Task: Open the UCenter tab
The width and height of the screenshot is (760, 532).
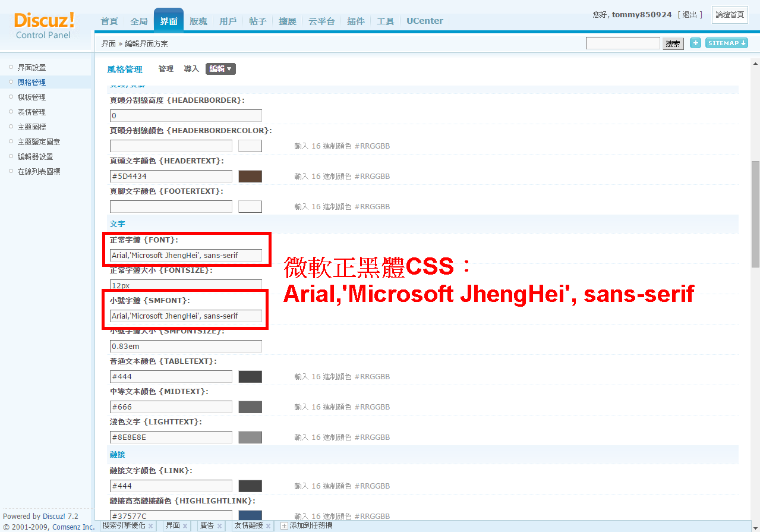Action: [425, 21]
